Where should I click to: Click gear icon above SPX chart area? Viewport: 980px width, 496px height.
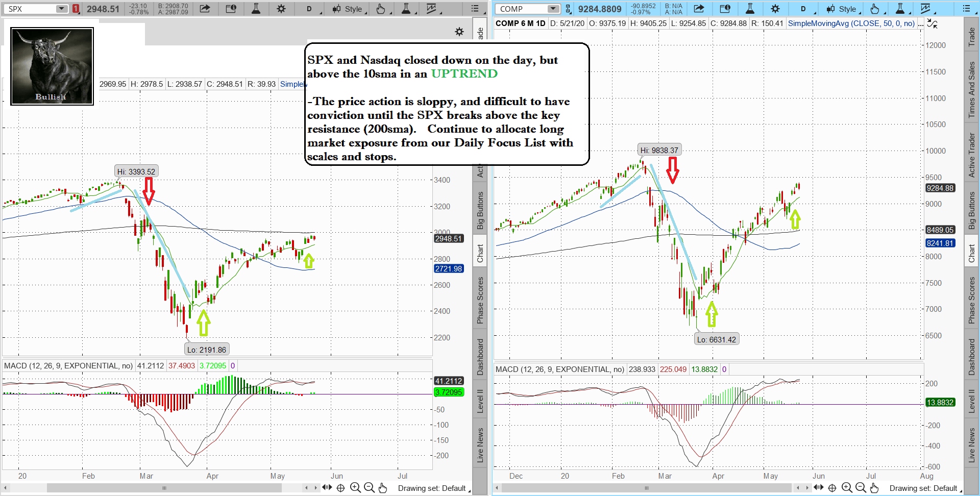tap(459, 32)
